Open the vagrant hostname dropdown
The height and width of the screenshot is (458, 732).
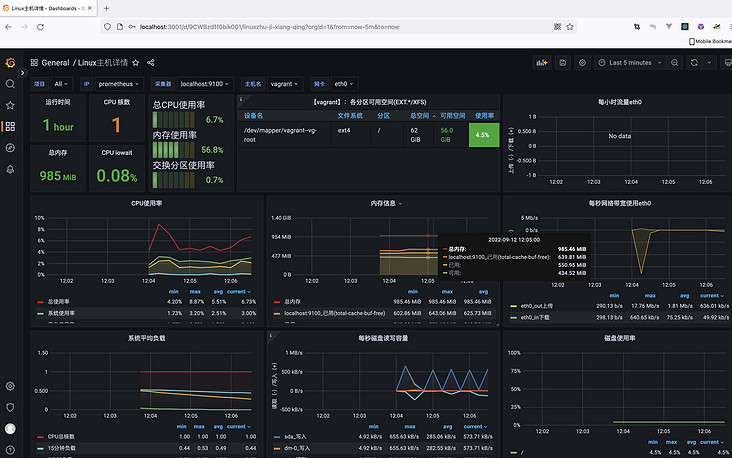pos(283,84)
